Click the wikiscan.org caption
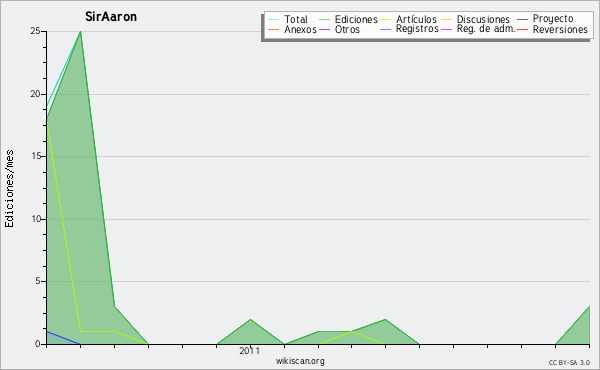Image resolution: width=600 pixels, height=370 pixels. [x=300, y=361]
